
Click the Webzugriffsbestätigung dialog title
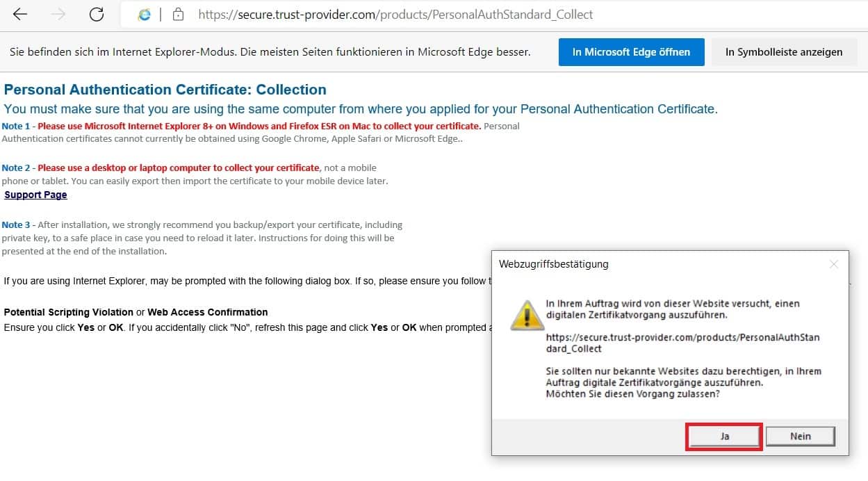point(554,264)
